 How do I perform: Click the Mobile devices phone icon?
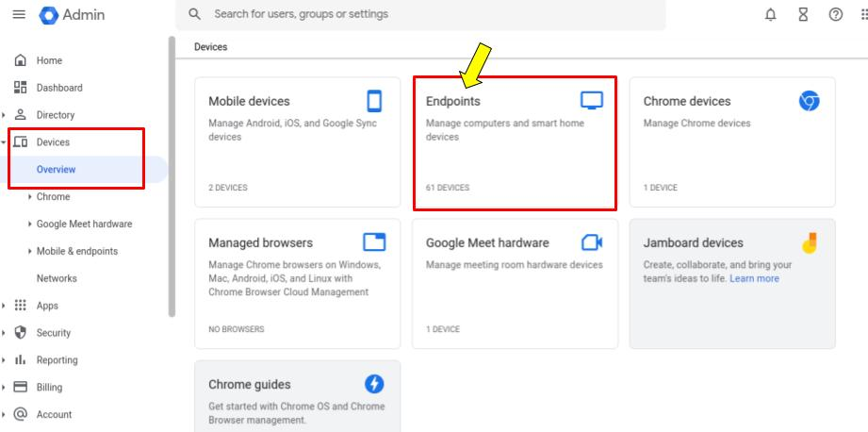(x=374, y=101)
